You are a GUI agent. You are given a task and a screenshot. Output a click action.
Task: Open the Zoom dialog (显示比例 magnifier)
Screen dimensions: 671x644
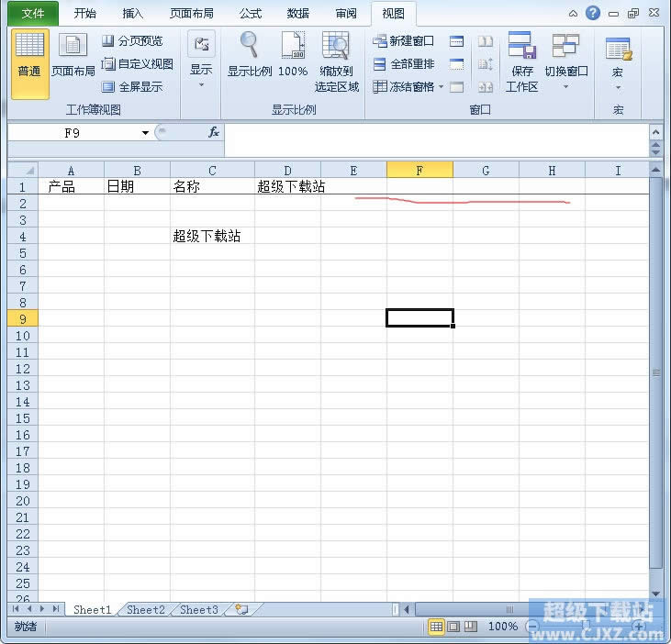click(250, 55)
